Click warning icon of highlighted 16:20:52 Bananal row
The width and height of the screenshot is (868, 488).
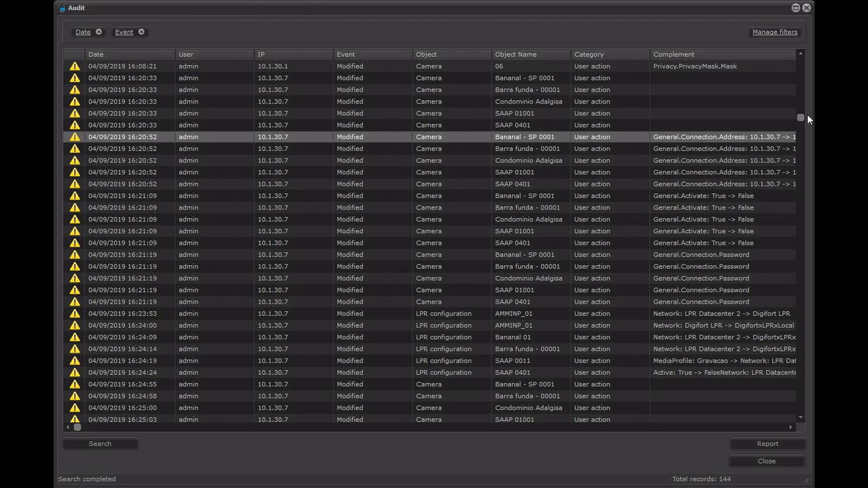pyautogui.click(x=75, y=137)
